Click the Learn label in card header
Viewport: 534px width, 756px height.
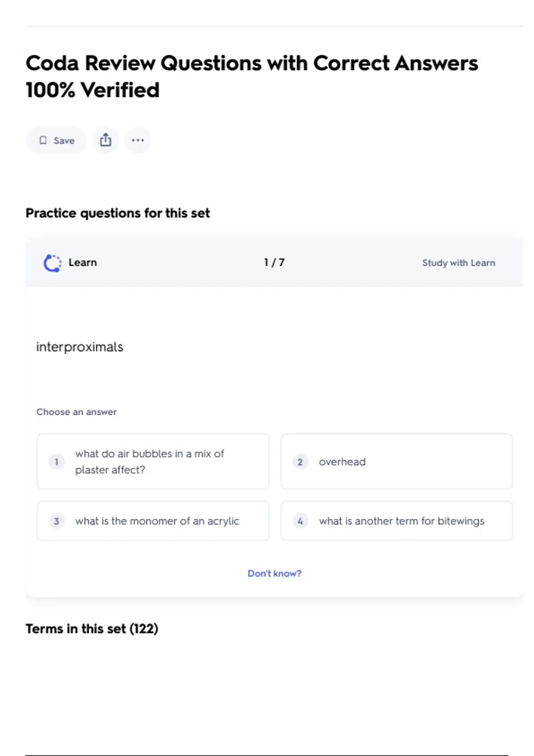83,262
